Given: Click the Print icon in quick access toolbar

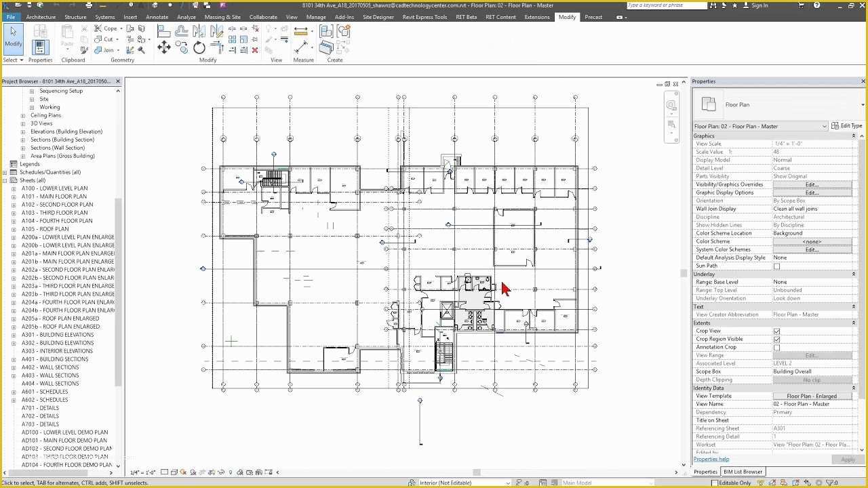Looking at the screenshot, I should click(x=89, y=5).
